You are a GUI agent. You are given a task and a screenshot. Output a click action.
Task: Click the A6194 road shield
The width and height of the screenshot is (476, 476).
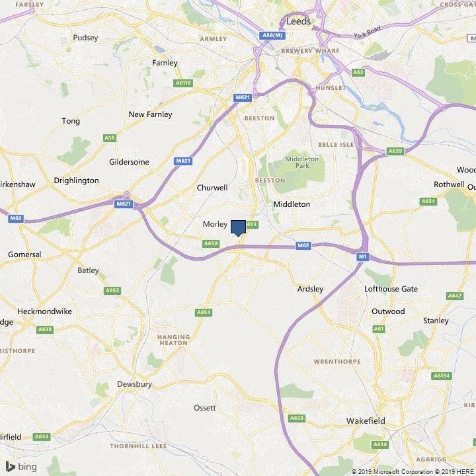pos(442,376)
